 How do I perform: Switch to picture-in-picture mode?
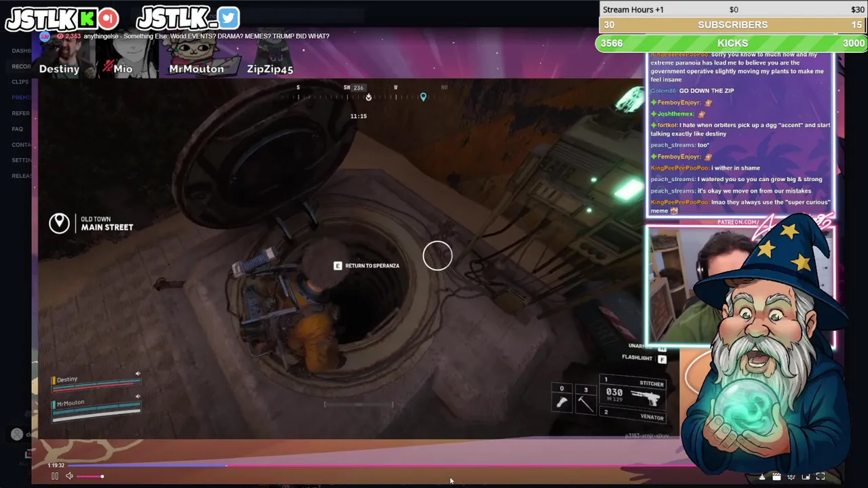(806, 476)
